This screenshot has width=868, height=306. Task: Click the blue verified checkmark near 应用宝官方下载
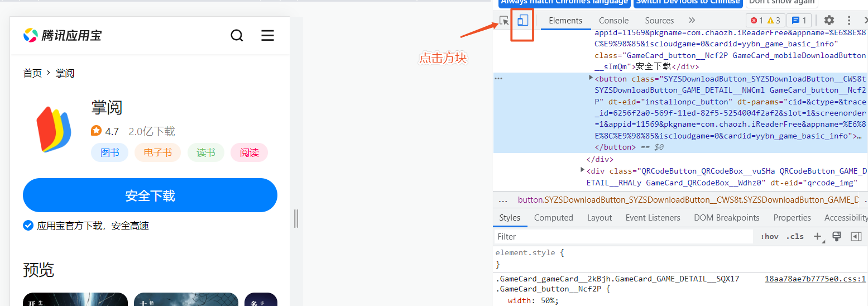28,225
